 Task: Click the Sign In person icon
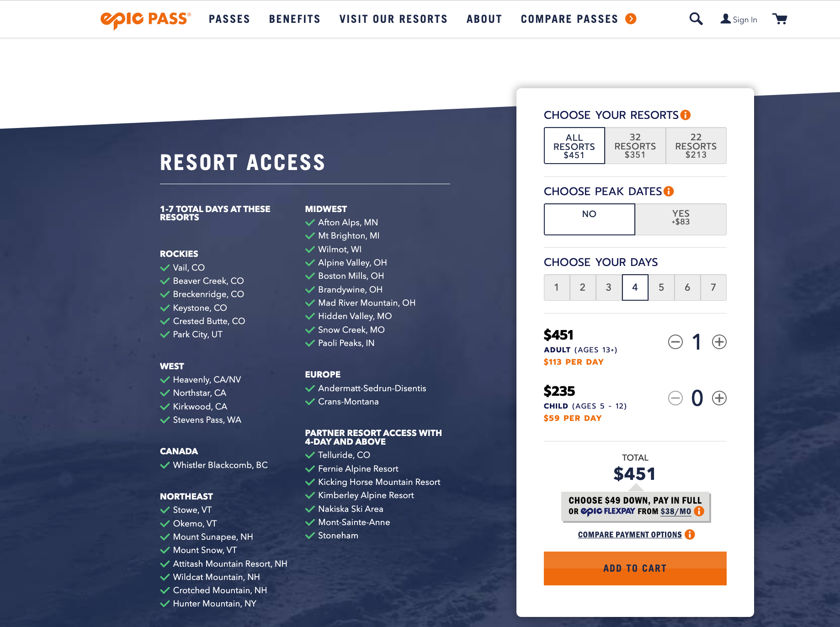point(725,19)
